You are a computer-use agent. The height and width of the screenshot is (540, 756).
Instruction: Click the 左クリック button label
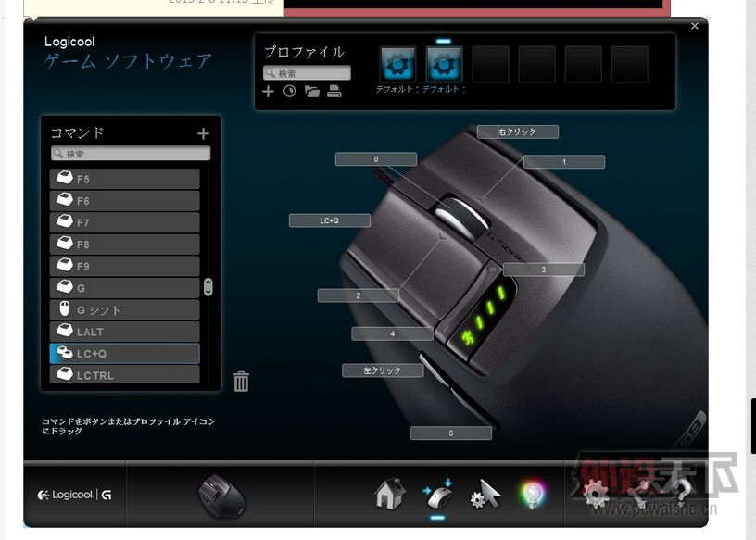pyautogui.click(x=383, y=370)
